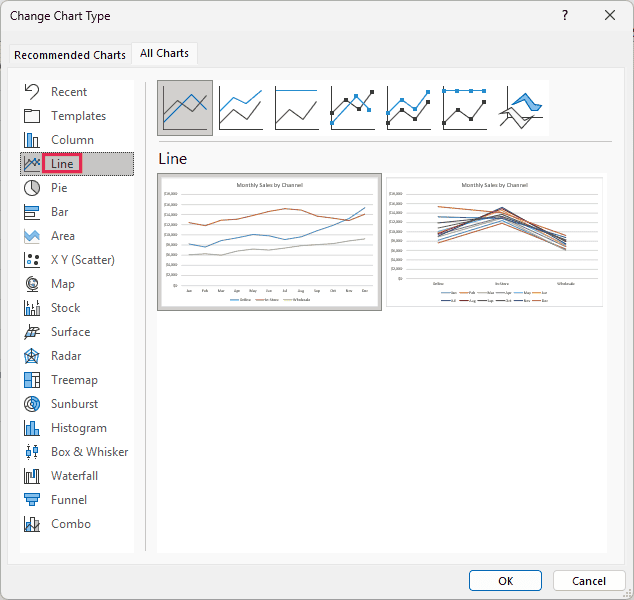Pick 100% Stacked Line with Markers icon

coord(464,108)
